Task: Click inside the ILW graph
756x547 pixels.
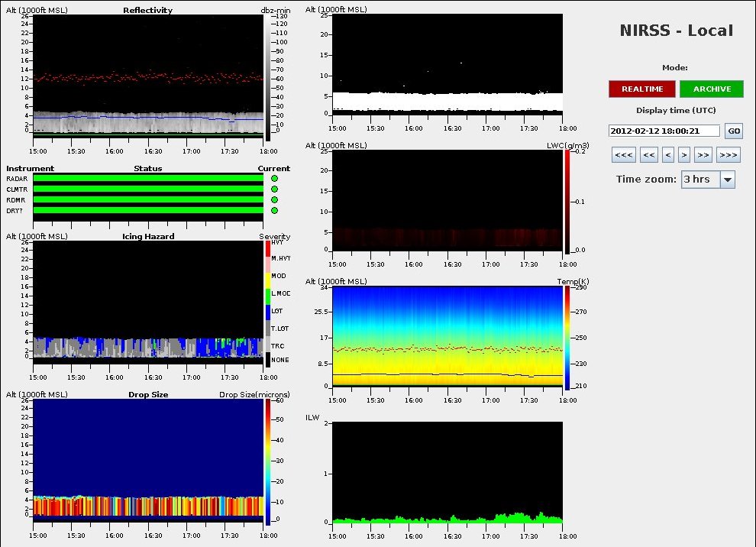Action: click(x=449, y=472)
